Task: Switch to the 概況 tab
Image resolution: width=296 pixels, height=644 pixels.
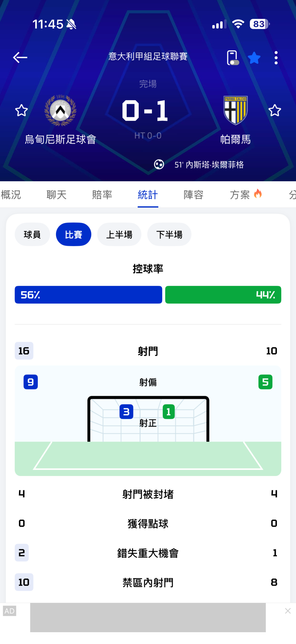Action: tap(11, 195)
